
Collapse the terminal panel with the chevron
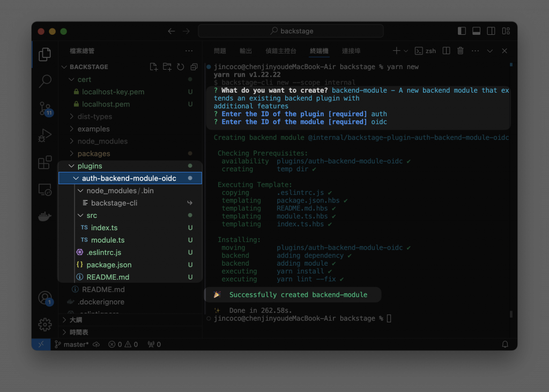[490, 51]
